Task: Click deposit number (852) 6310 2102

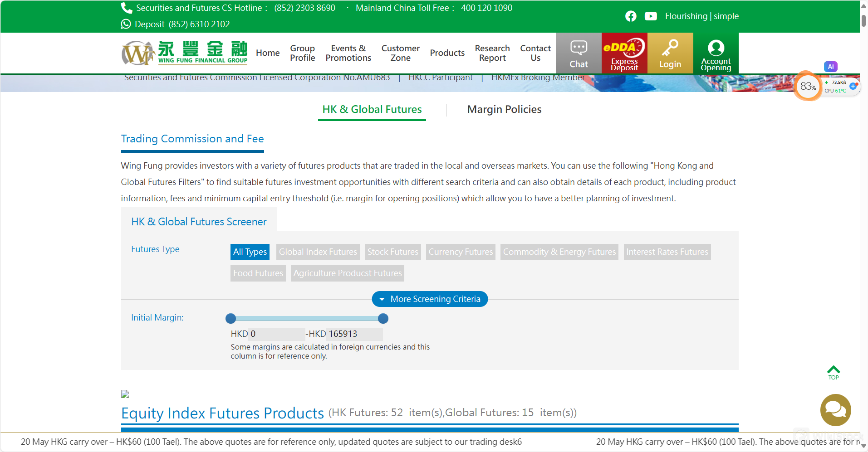Action: click(x=199, y=24)
